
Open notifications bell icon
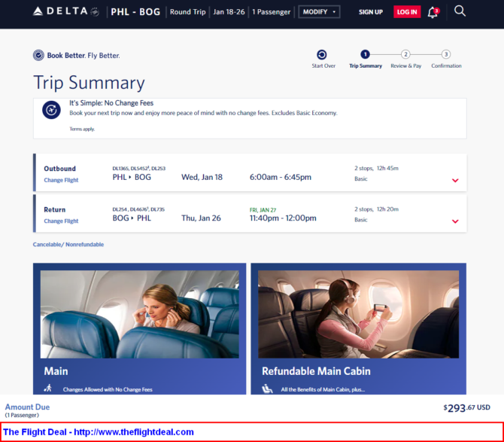click(433, 12)
